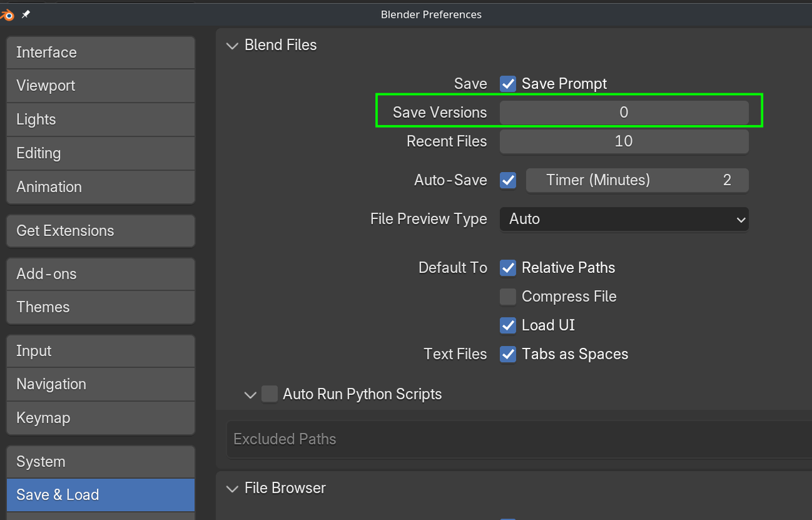Click the Blender Preferences window title

[x=431, y=15]
